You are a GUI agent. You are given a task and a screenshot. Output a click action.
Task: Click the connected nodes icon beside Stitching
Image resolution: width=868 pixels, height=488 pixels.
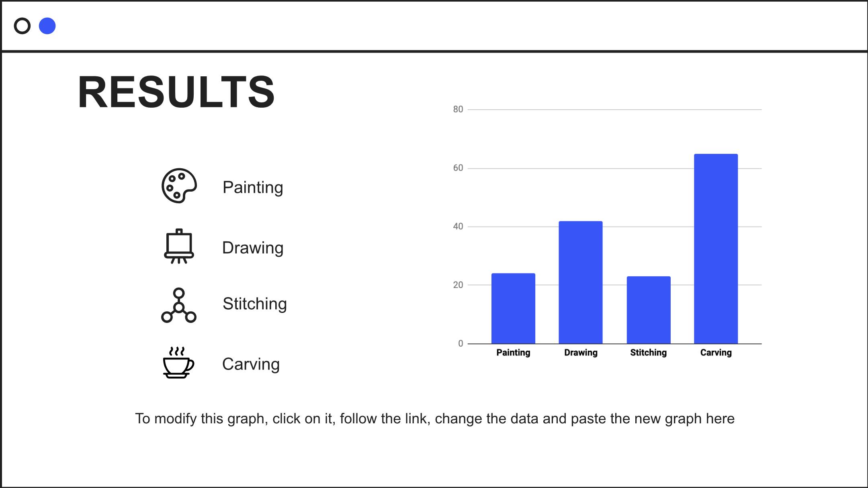click(179, 305)
